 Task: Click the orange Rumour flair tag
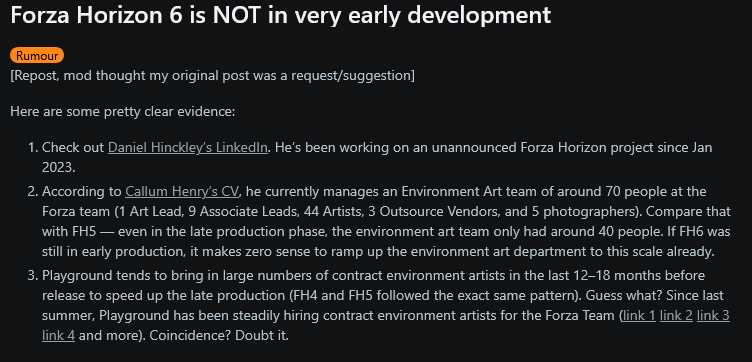pyautogui.click(x=37, y=56)
